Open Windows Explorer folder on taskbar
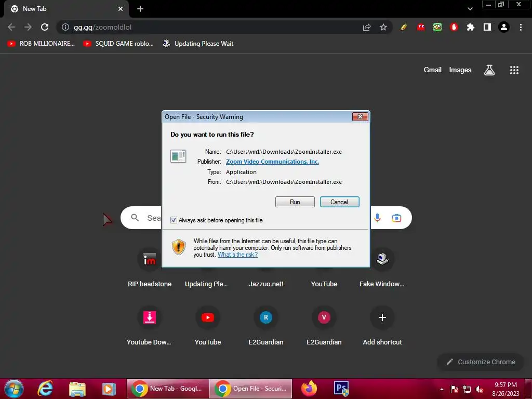The image size is (532, 399). coord(77,389)
